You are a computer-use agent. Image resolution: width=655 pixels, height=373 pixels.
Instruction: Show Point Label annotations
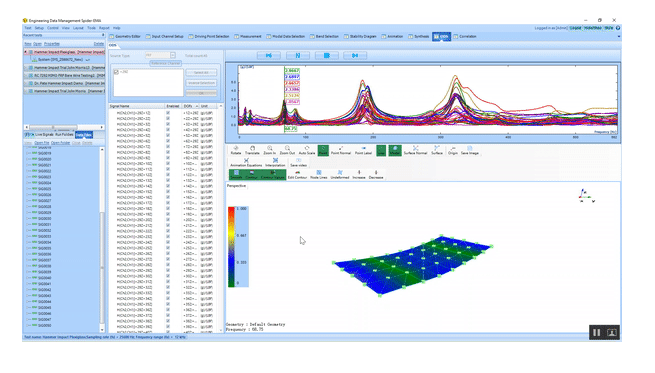[x=363, y=150]
